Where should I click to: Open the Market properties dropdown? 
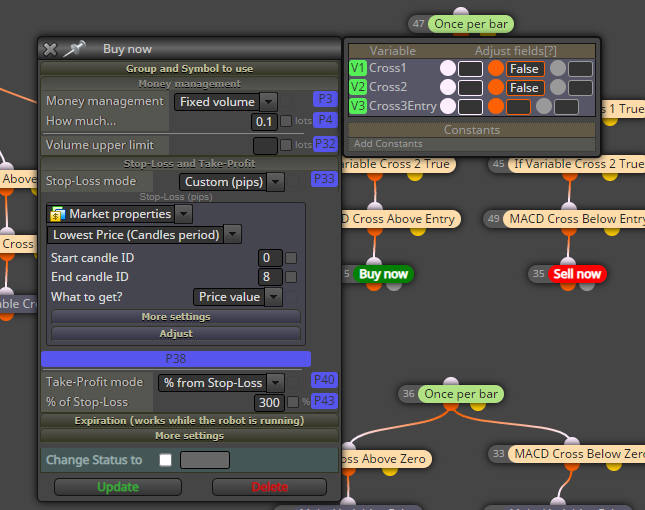click(x=120, y=214)
